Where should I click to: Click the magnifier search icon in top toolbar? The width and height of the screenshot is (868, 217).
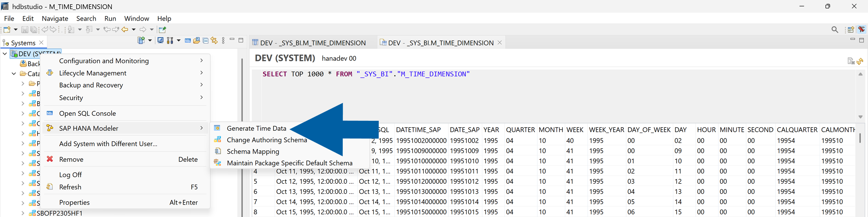(x=835, y=30)
